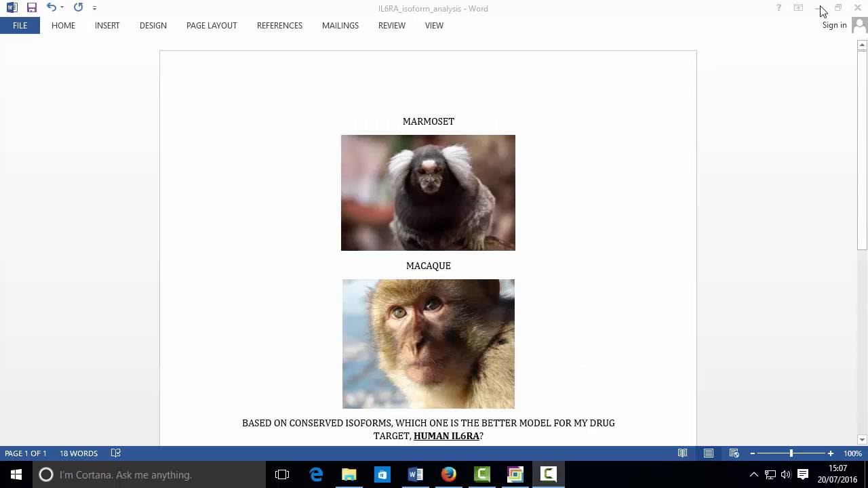Click the proofing errors icon in status bar
This screenshot has height=488, width=868.
coord(116,453)
